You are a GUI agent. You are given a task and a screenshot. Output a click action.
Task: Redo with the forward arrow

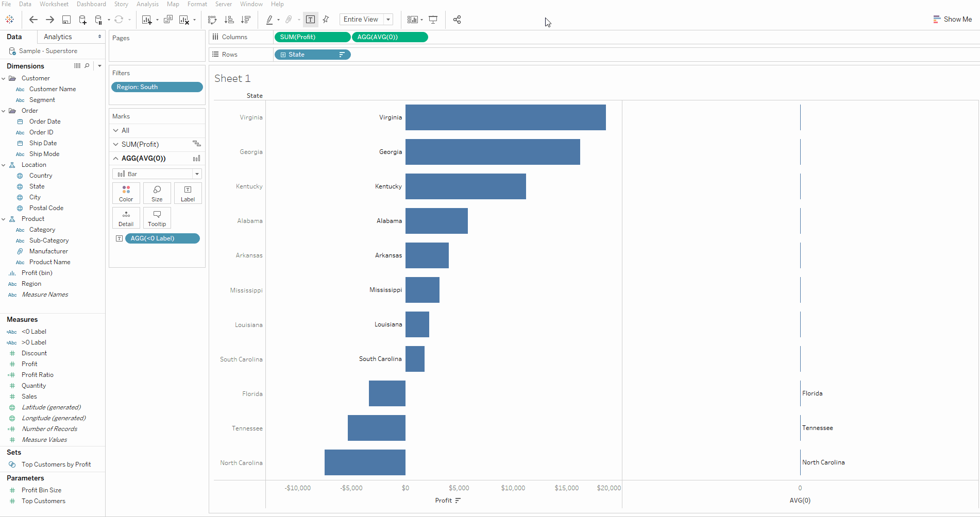tap(50, 20)
